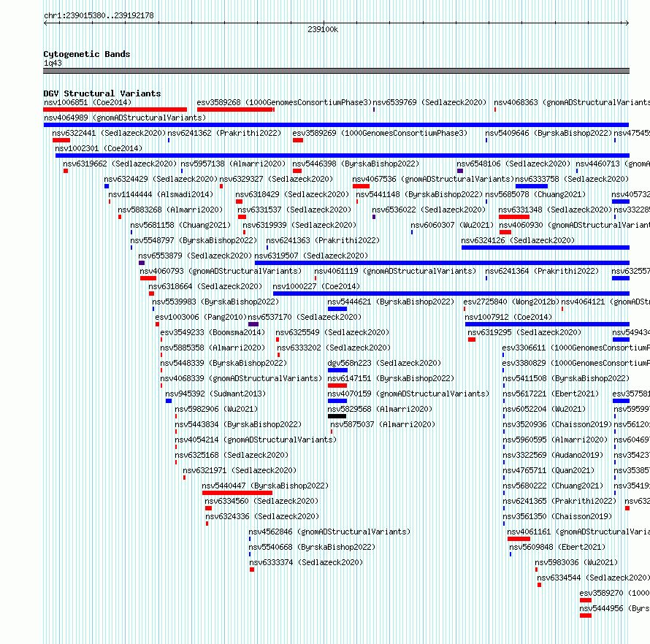Click nsv5982906 (Wu2021) label
Screen dimensions: 650x644
[216, 409]
